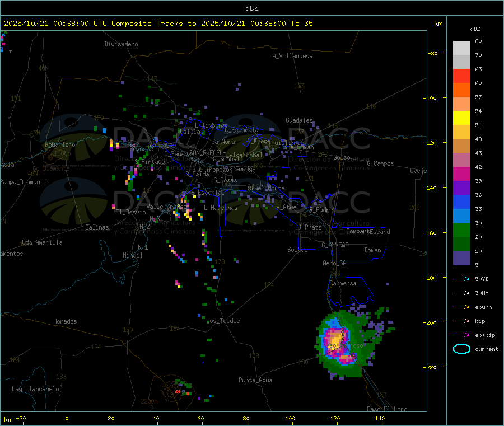Viewport: 504px width, 426px height.
Task: Click the Soitue map label
Action: point(297,250)
